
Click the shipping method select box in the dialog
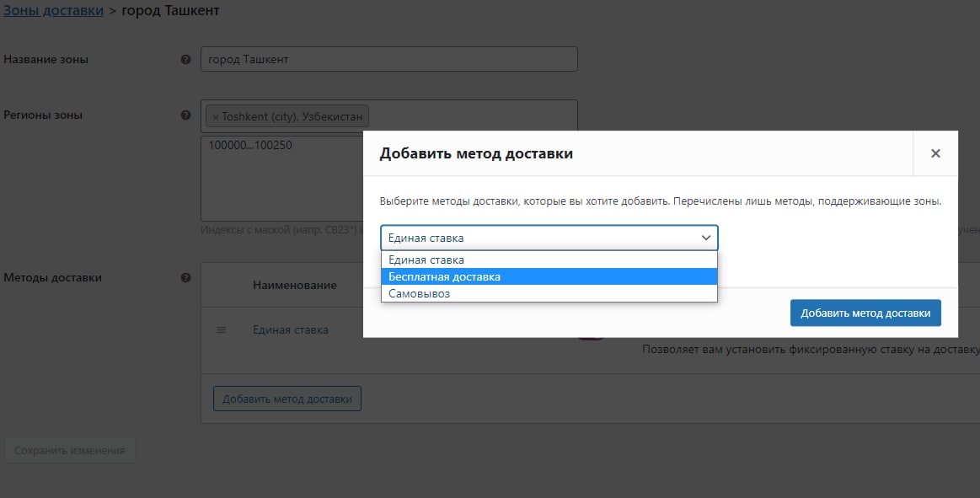point(539,238)
